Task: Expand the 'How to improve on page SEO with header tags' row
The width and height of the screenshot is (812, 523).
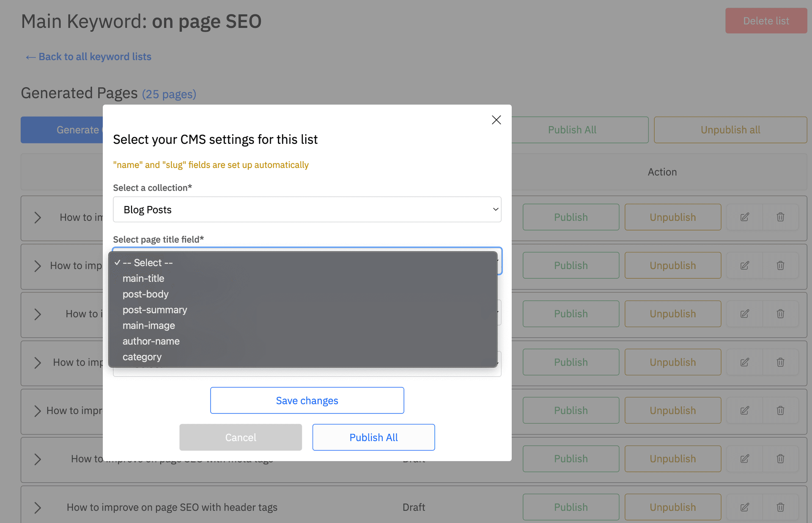Action: tap(37, 508)
